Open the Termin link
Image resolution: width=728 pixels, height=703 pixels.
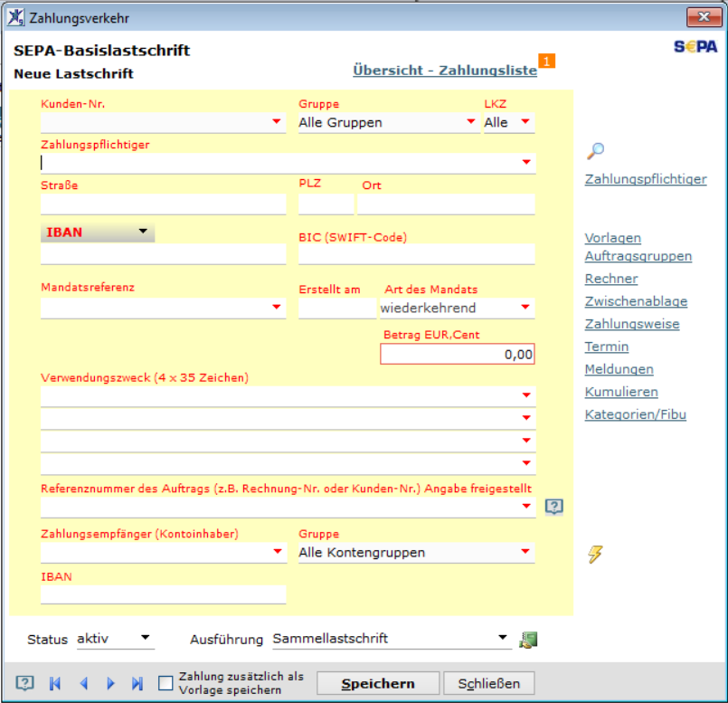pos(607,347)
